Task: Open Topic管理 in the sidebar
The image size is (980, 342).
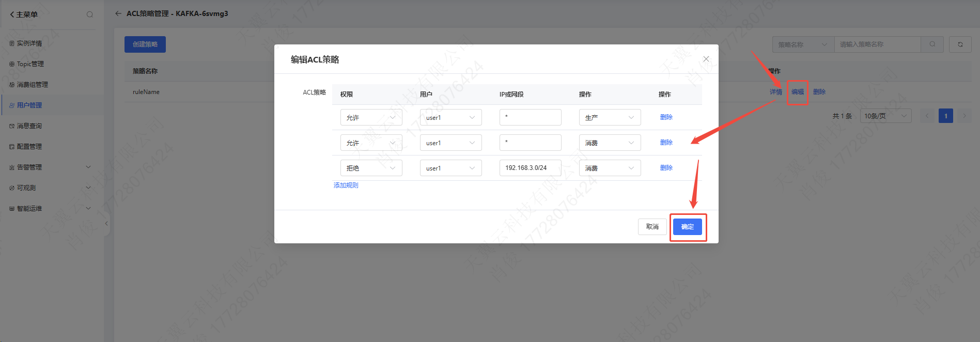Action: (30, 64)
